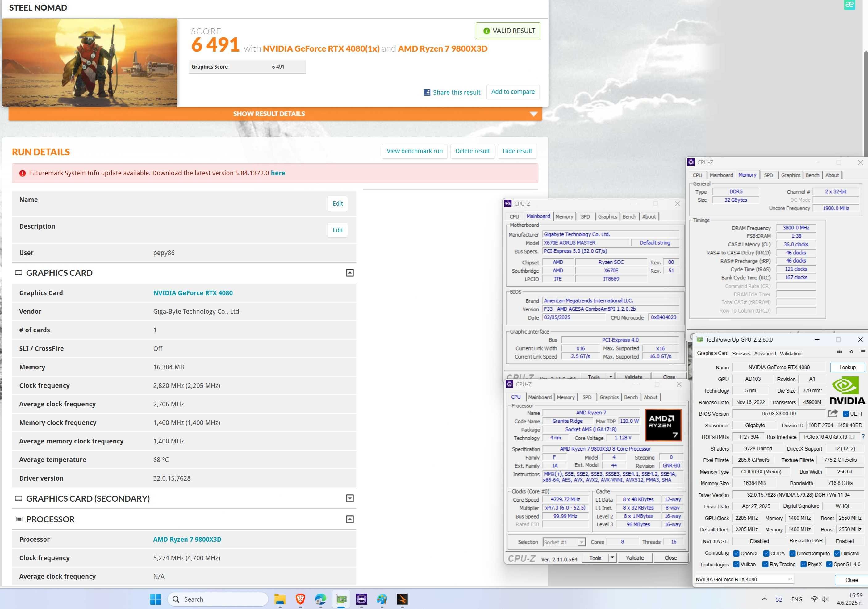Open the Tools dropdown arrow in the CPU window
Screen dimensions: 868x609
click(612, 557)
